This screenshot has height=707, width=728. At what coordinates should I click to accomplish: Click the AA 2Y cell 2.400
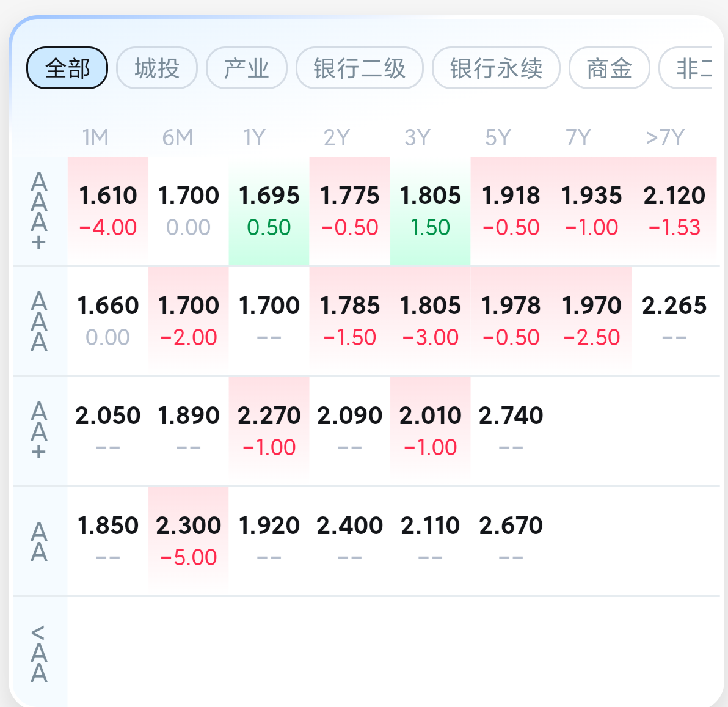(x=349, y=541)
